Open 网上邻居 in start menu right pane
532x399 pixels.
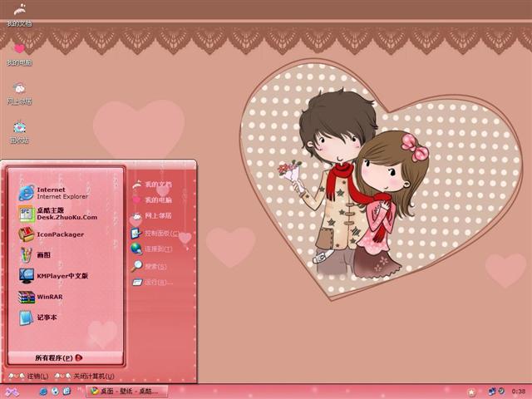pyautogui.click(x=151, y=216)
